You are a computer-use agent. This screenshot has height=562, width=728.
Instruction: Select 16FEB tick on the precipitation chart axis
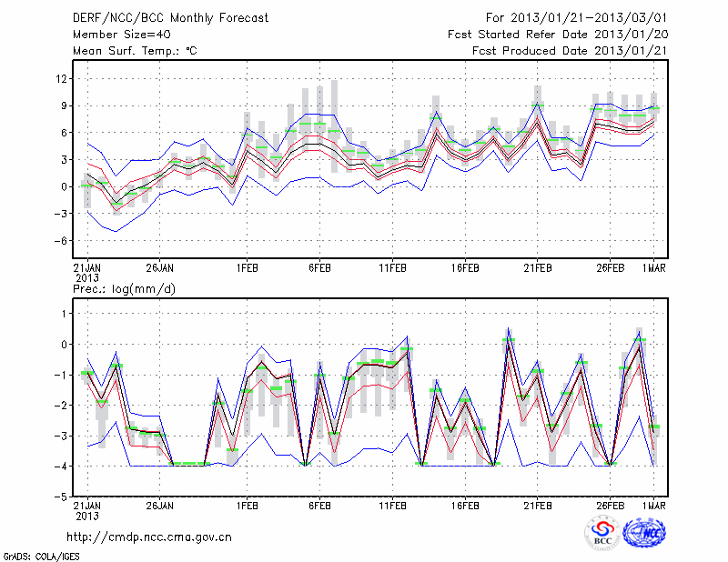pyautogui.click(x=464, y=506)
